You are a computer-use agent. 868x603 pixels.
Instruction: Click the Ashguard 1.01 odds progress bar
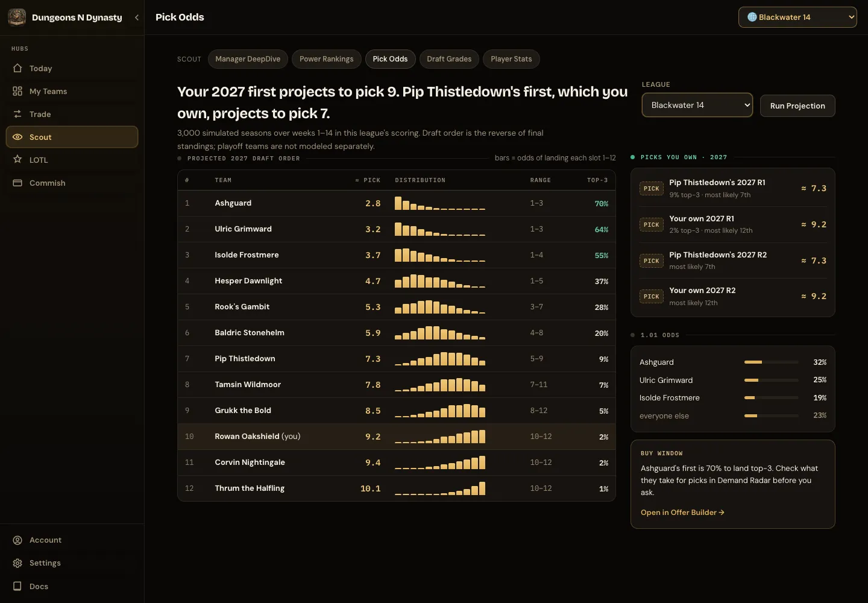772,362
